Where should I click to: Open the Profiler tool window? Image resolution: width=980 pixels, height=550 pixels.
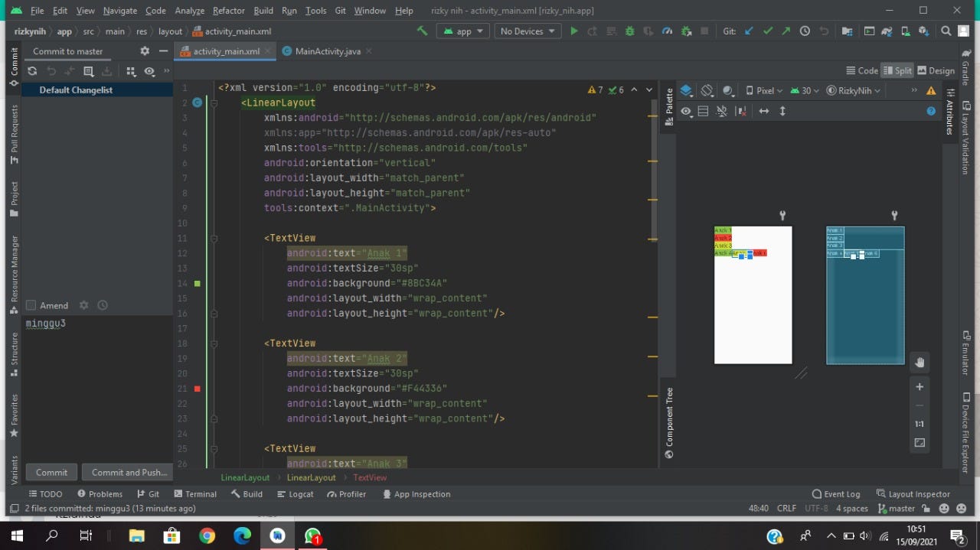[x=346, y=493]
